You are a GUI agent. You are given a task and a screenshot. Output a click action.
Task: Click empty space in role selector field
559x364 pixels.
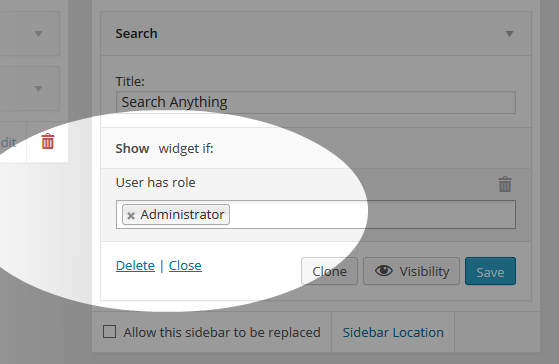pos(371,215)
